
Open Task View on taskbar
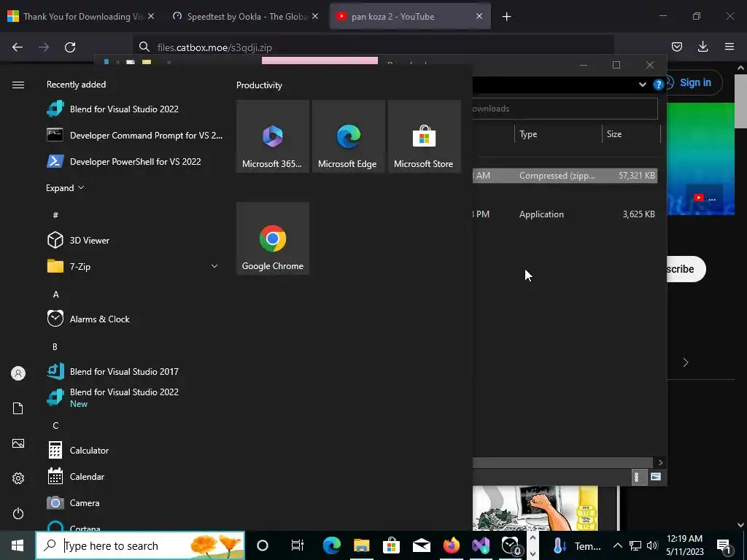point(297,545)
